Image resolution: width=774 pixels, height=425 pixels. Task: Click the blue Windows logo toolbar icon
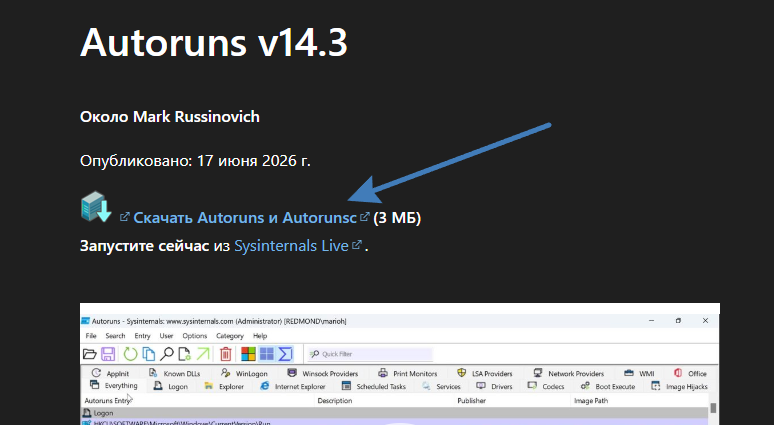267,354
